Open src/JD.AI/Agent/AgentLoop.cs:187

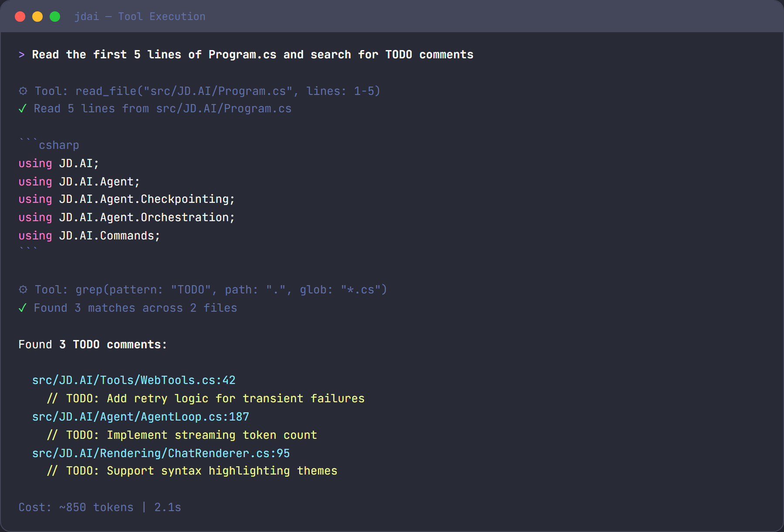coord(140,417)
